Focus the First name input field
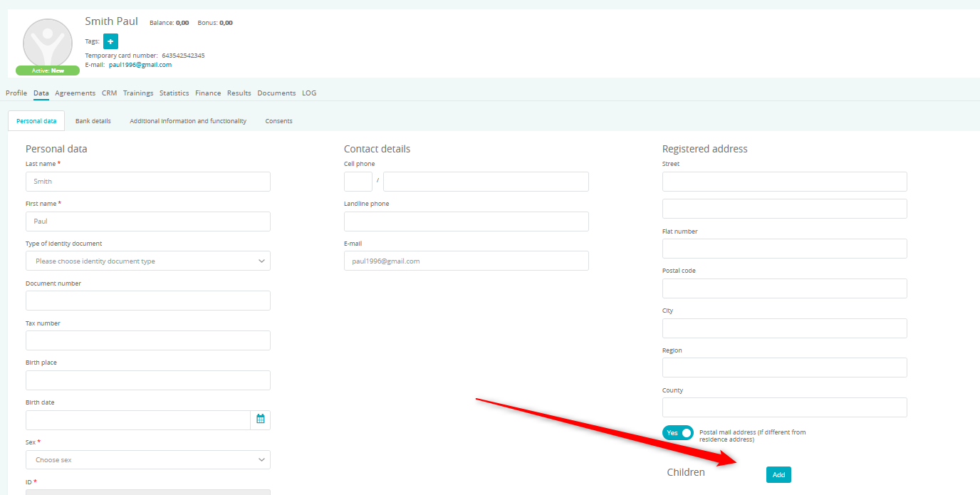Screen dimensions: 980x495 click(x=148, y=222)
